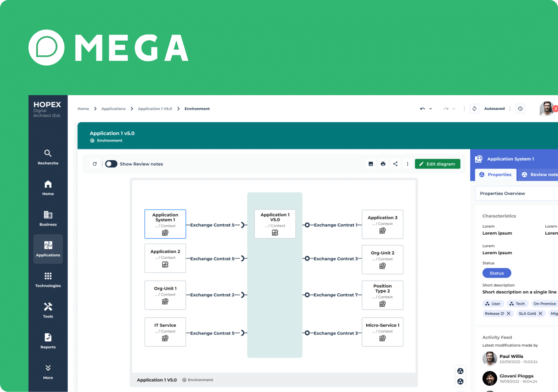Click Exchange Contrat 1 connector label
The width and height of the screenshot is (558, 392).
tap(336, 225)
